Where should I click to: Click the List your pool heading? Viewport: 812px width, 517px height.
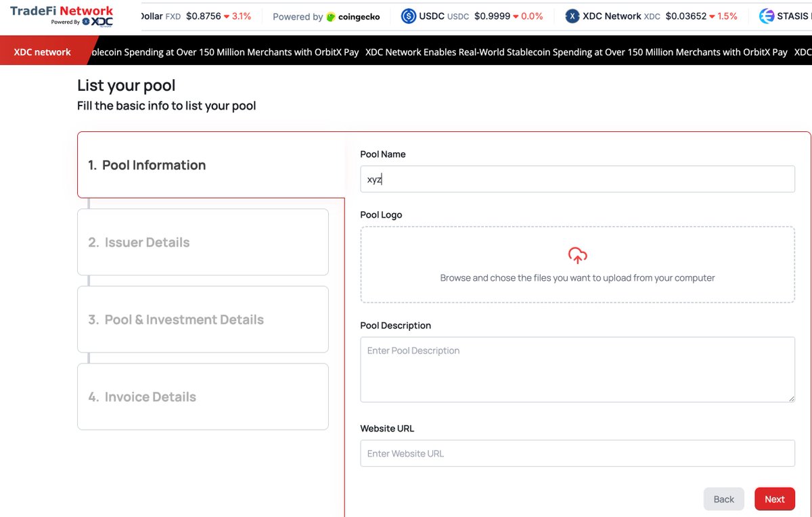point(127,85)
